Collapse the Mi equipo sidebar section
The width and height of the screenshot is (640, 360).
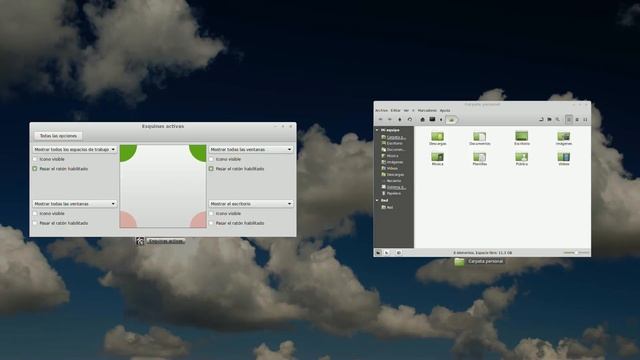click(377, 130)
